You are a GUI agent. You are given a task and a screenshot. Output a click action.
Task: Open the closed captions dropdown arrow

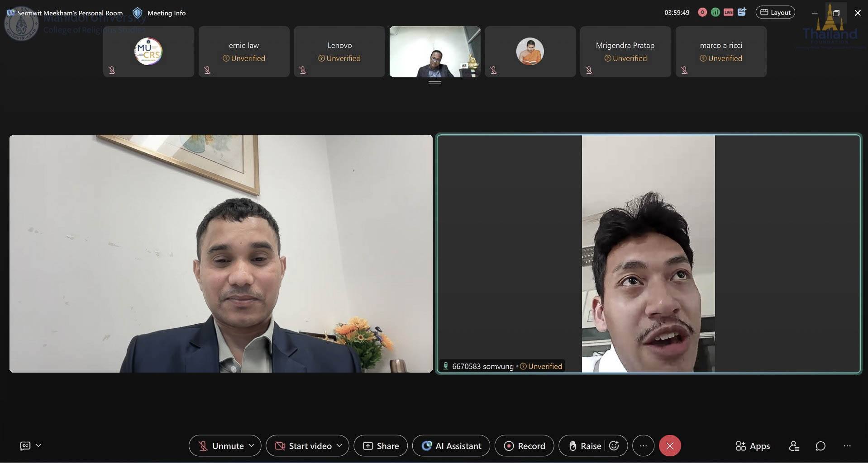coord(38,445)
